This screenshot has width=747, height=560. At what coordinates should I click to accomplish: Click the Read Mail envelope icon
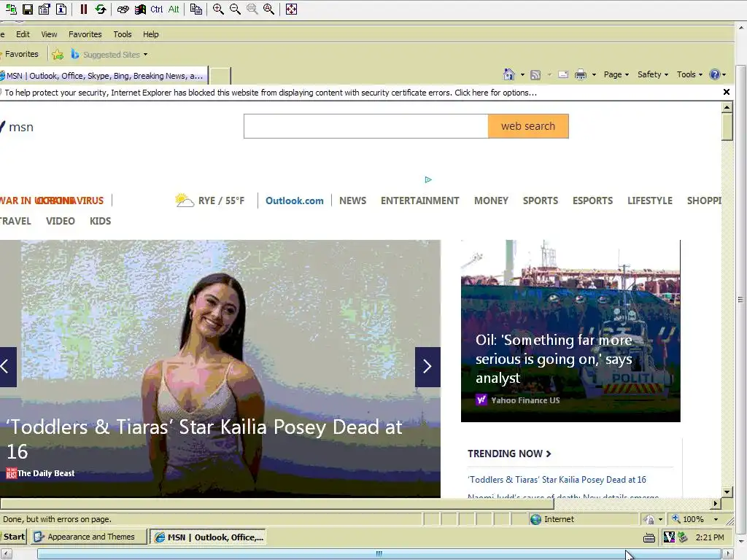pos(563,75)
